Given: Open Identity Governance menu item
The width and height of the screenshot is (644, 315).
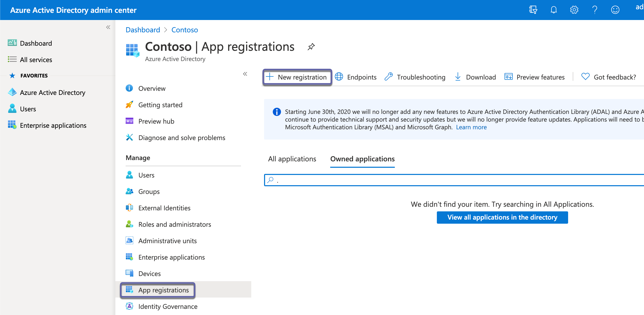Looking at the screenshot, I should click(x=168, y=306).
